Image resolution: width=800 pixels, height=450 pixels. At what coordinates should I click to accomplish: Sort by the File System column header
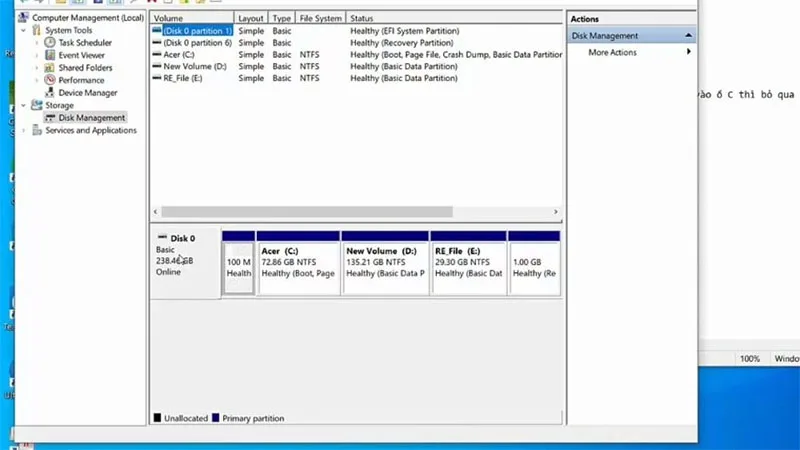(320, 18)
